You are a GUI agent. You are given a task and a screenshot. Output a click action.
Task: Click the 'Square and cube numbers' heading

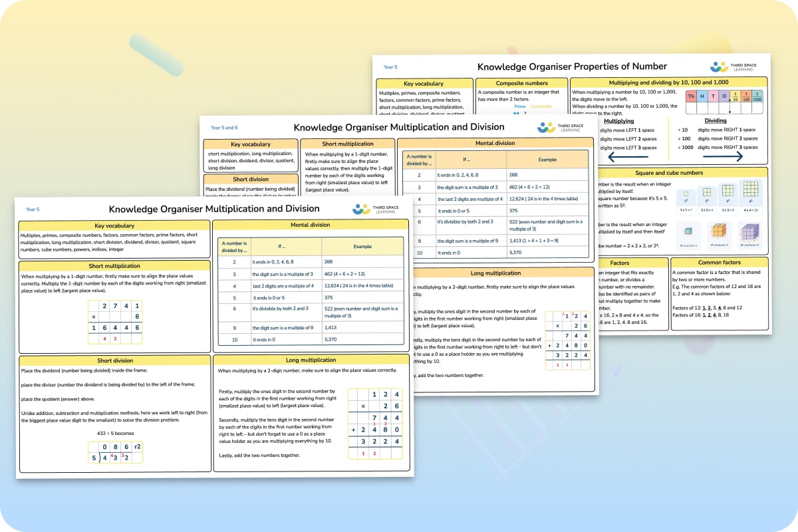point(669,173)
